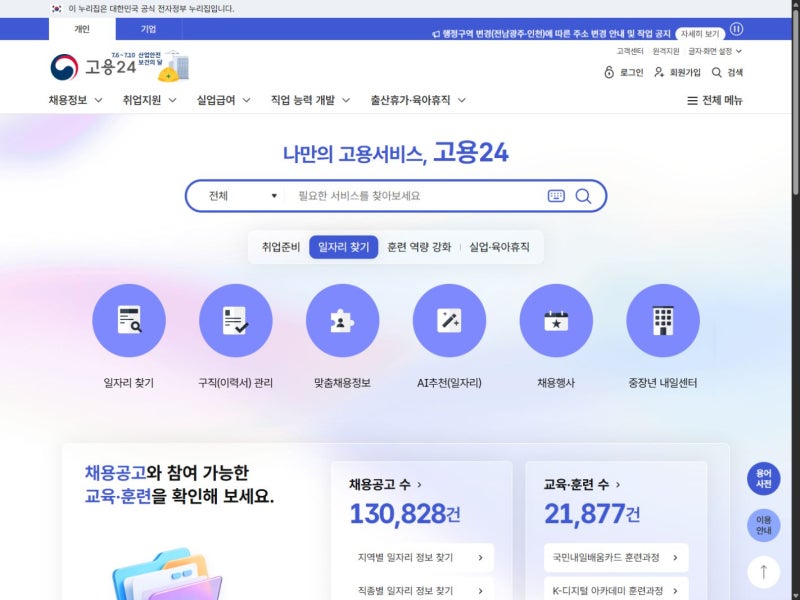
Task: Click the header 검색 magnifier icon
Action: [717, 72]
